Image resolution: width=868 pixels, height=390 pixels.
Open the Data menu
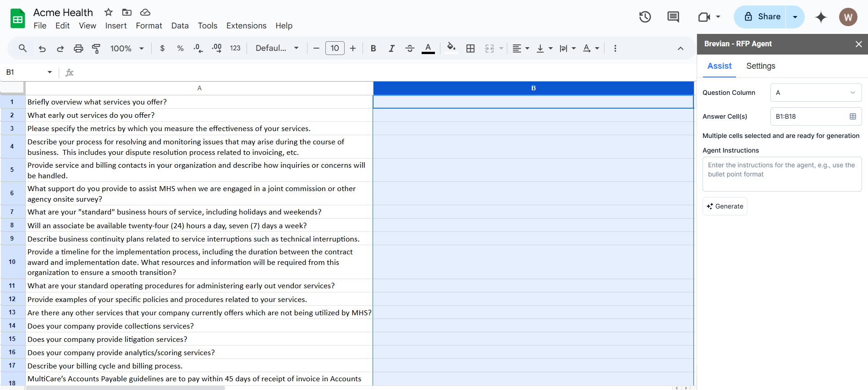[x=180, y=26]
